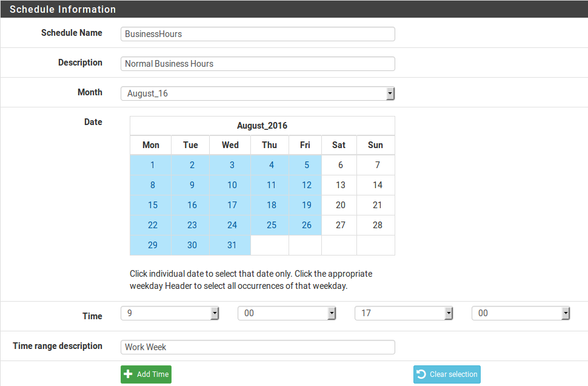Click the Schedule Name field showing BusinessHours
The width and height of the screenshot is (588, 386).
click(258, 34)
